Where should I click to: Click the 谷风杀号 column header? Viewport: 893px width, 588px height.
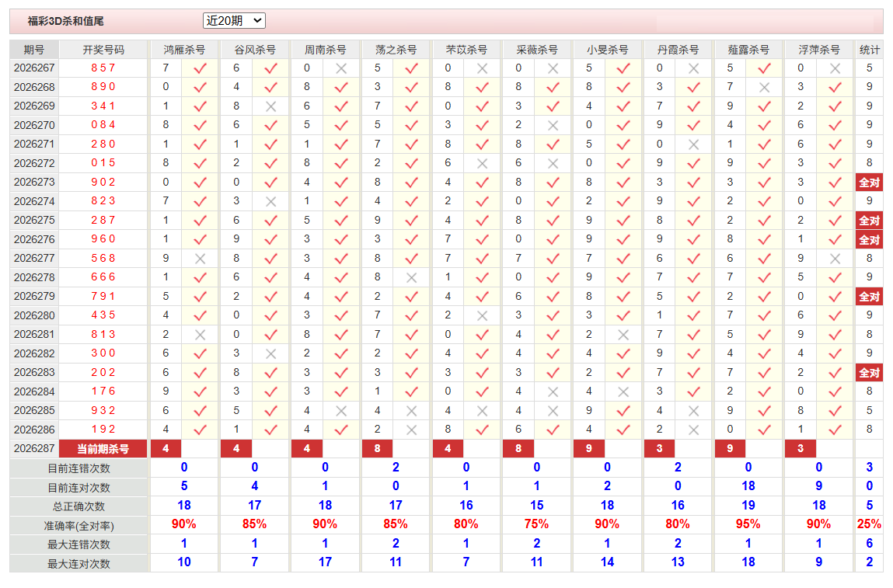(255, 50)
